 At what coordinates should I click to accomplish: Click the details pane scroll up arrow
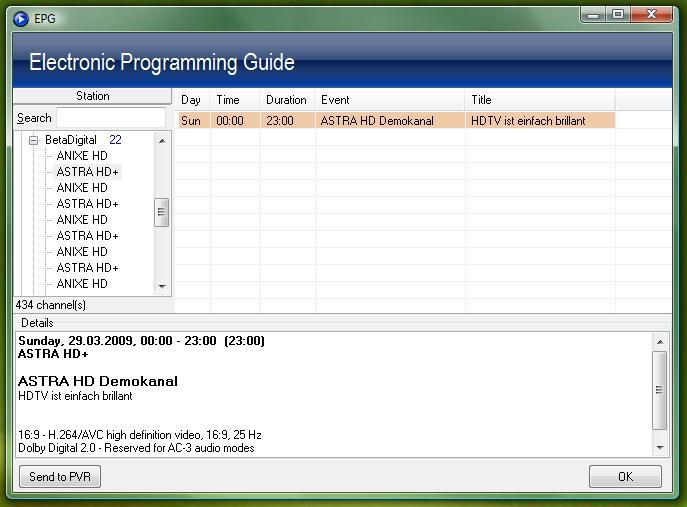coord(660,342)
